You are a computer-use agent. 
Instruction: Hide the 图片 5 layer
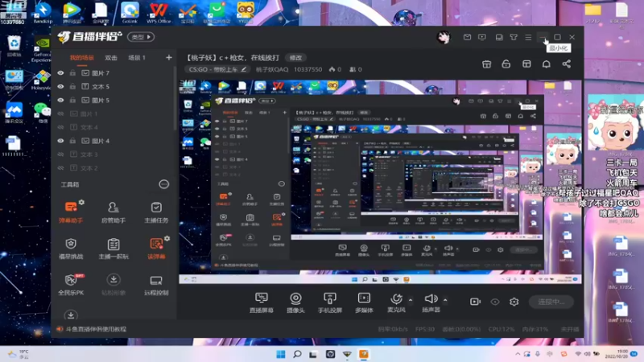pyautogui.click(x=61, y=100)
